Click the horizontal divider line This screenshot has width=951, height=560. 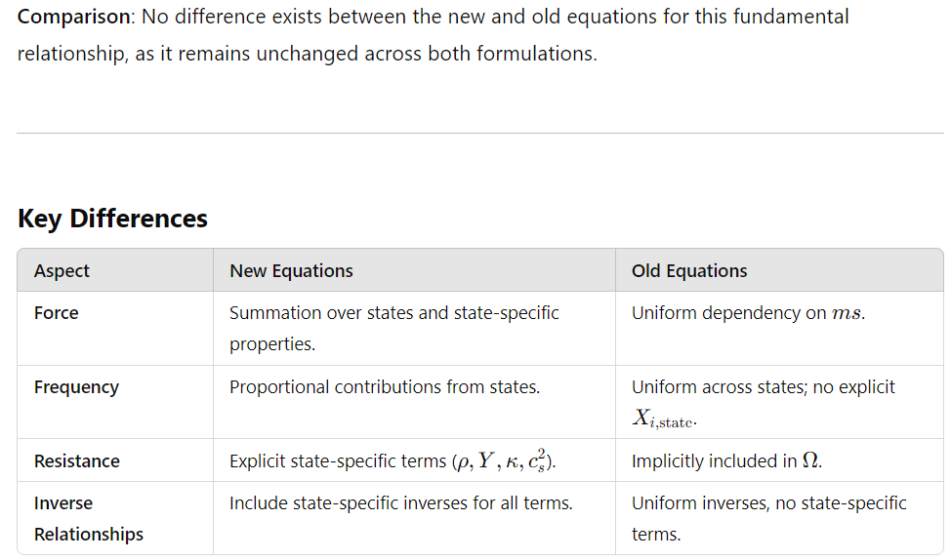click(x=479, y=133)
